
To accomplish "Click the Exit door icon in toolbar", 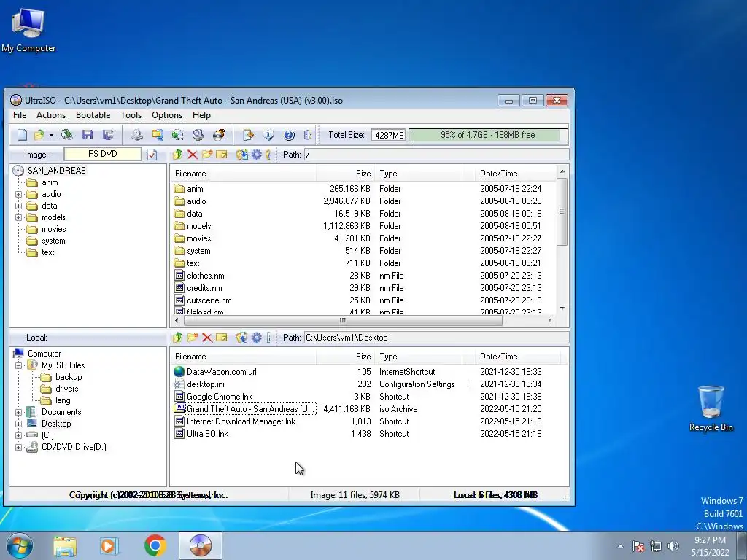I will pyautogui.click(x=308, y=135).
